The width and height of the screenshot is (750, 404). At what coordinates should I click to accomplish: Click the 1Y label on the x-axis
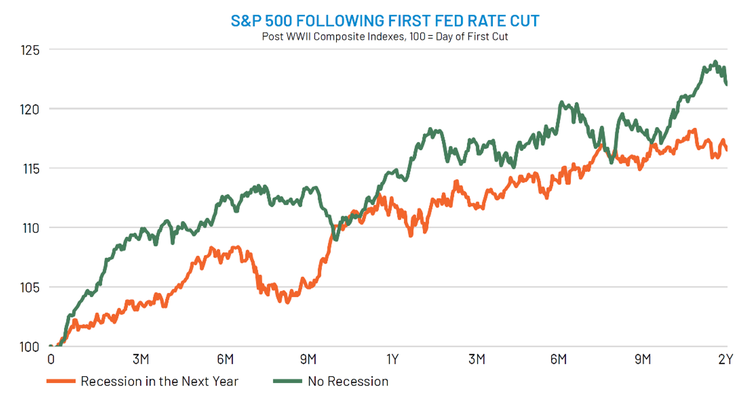pyautogui.click(x=392, y=359)
